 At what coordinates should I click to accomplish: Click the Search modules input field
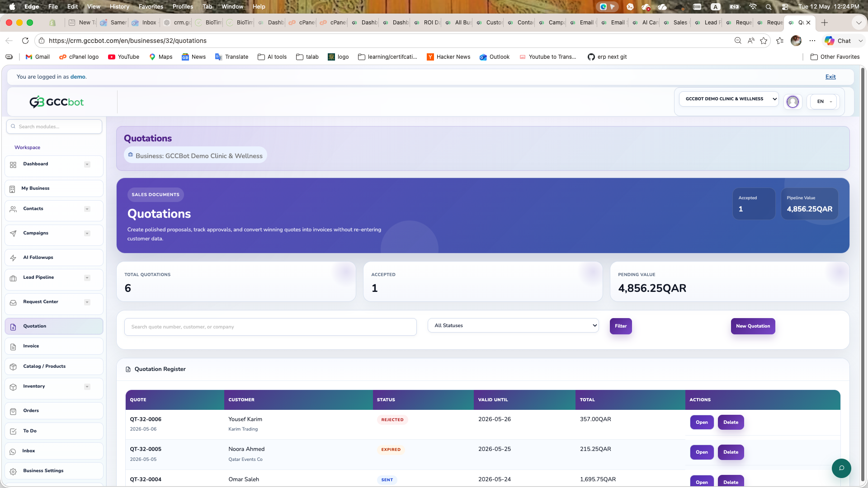(54, 127)
